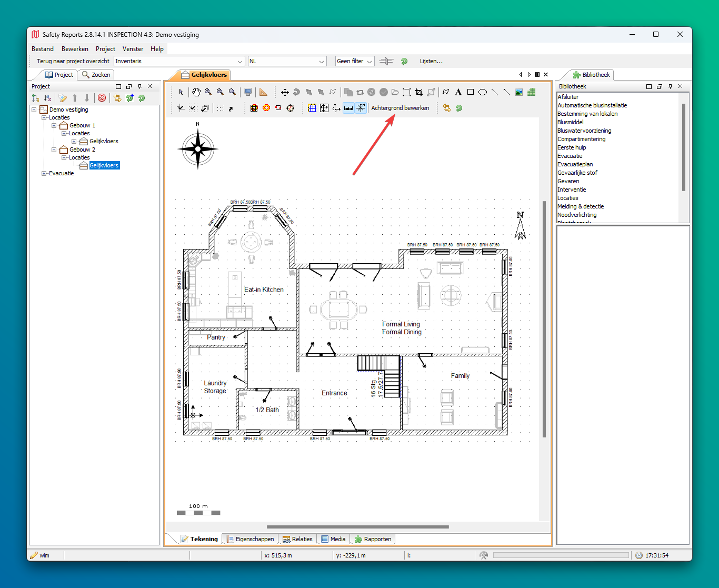This screenshot has width=719, height=588.
Task: Click the horizontal scrollbar under the drawing
Action: point(357,526)
